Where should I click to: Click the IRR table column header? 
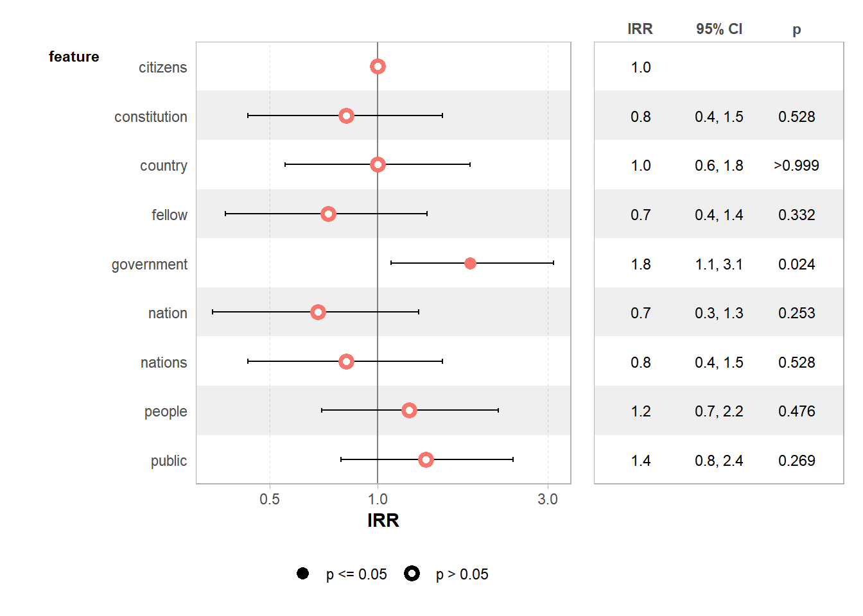point(640,29)
